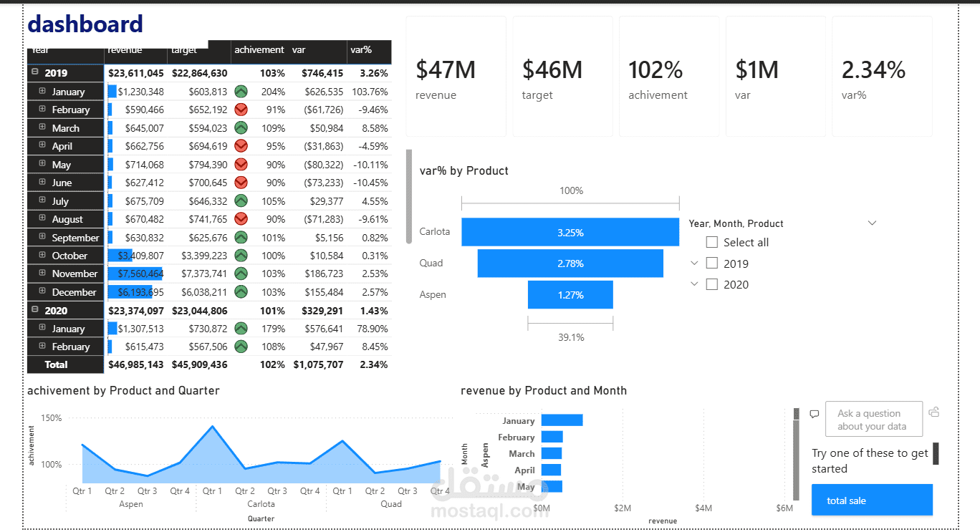This screenshot has width=980, height=532.
Task: Click the green status icon on March 2019 row
Action: [x=241, y=127]
